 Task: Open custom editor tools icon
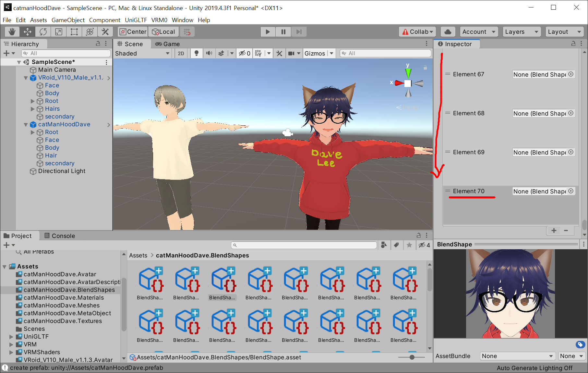pyautogui.click(x=105, y=32)
